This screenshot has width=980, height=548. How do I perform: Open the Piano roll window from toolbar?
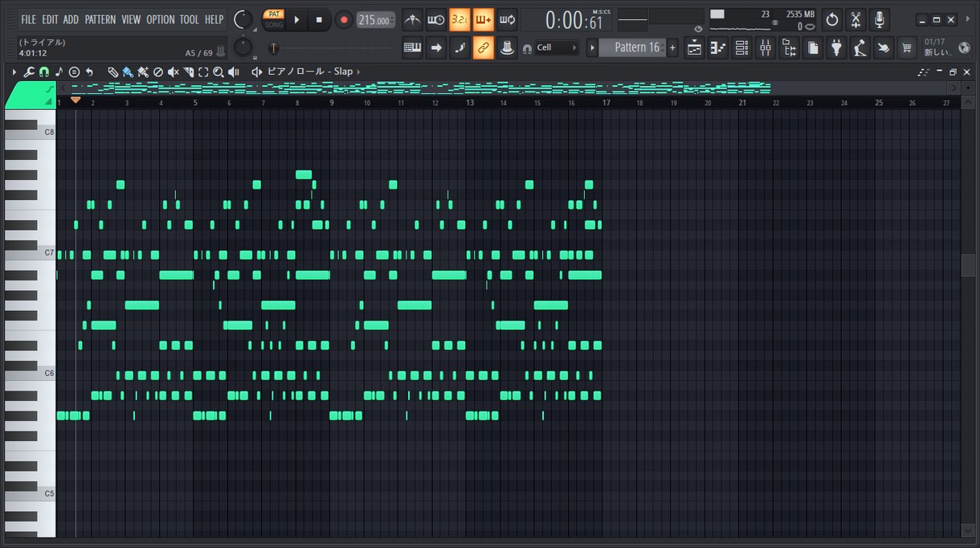point(718,48)
